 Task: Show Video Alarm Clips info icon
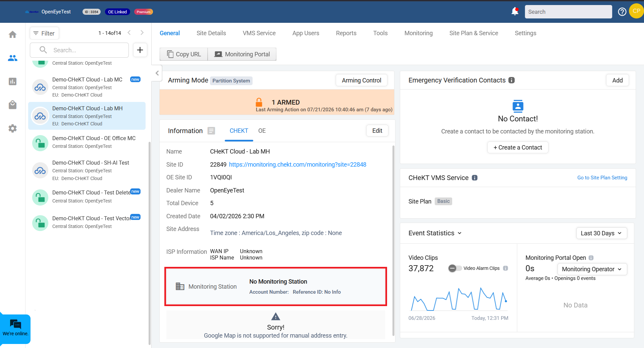coord(505,268)
